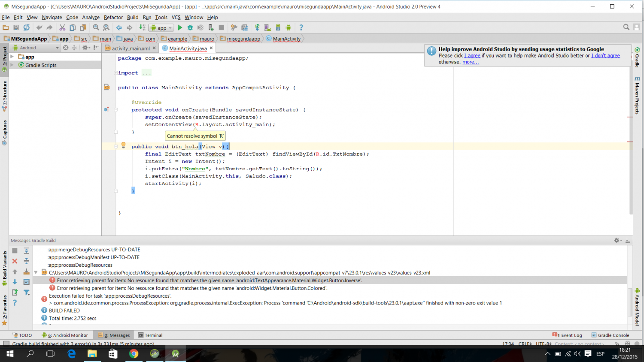Navigate Back with blue left arrow

pos(119,27)
